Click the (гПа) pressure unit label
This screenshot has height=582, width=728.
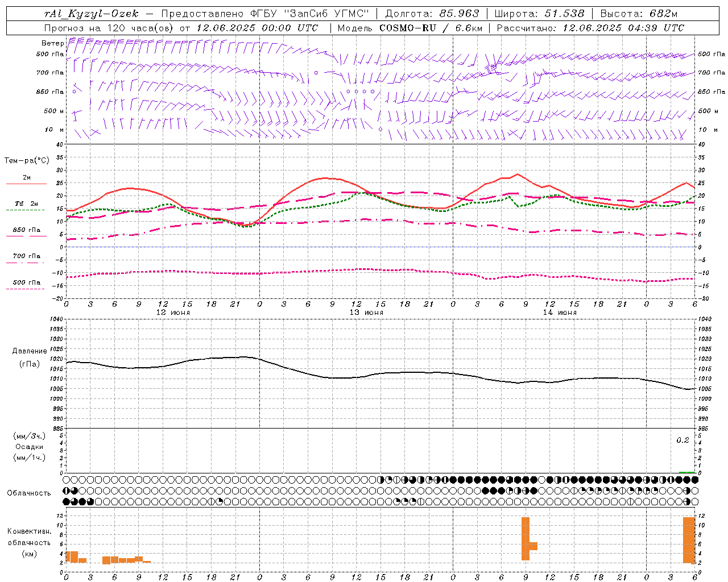(x=30, y=364)
